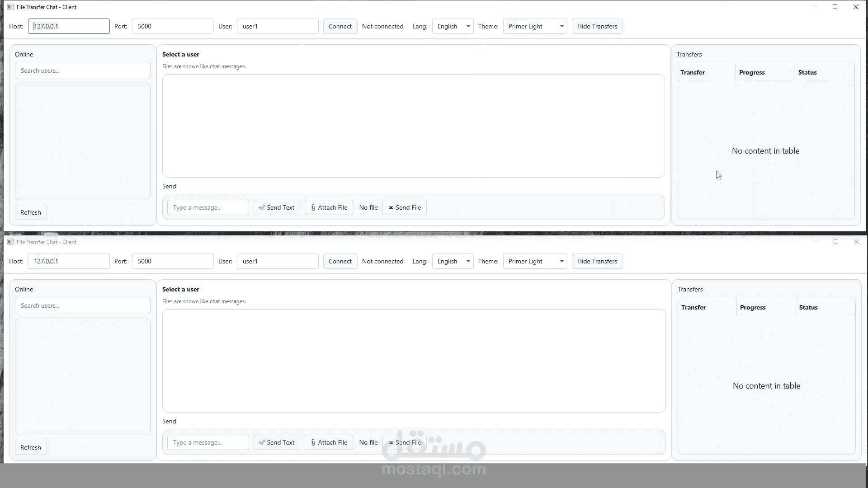Click Send File envelope icon in bottom window
Screen dimensions: 868x488
[391, 442]
